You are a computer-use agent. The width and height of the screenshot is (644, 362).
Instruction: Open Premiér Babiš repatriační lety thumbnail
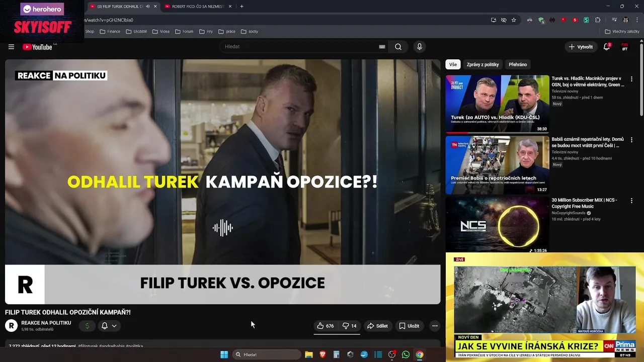click(x=497, y=165)
